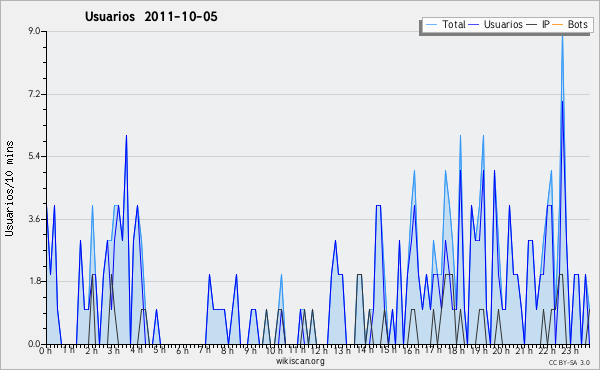Click the highest Total peak near 23 h
This screenshot has height=370, width=600.
(562, 36)
